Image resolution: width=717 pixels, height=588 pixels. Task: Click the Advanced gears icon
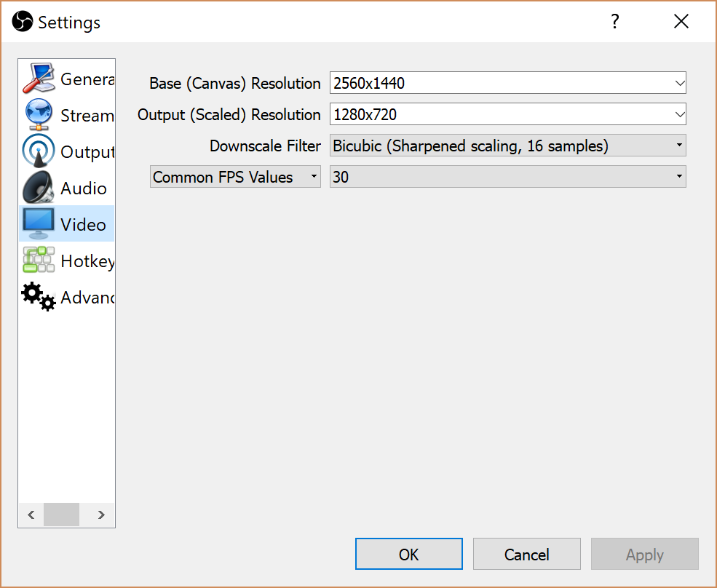39,297
